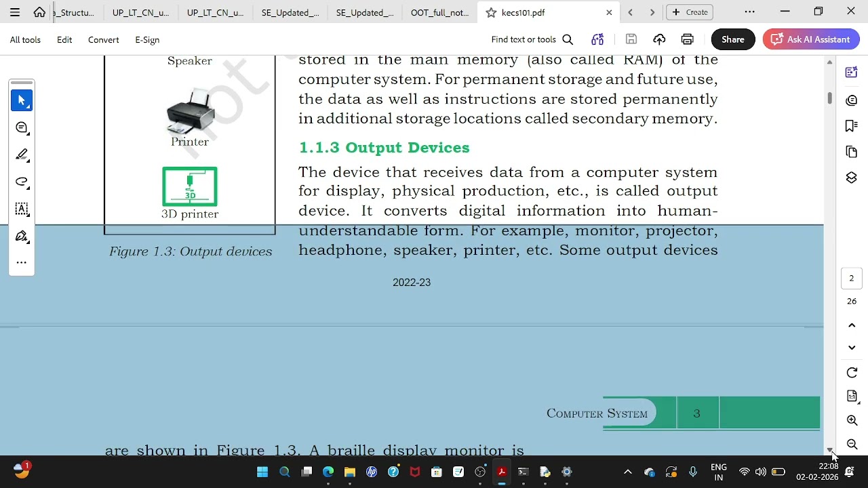
Task: Choose the add comment tool
Action: [22, 127]
